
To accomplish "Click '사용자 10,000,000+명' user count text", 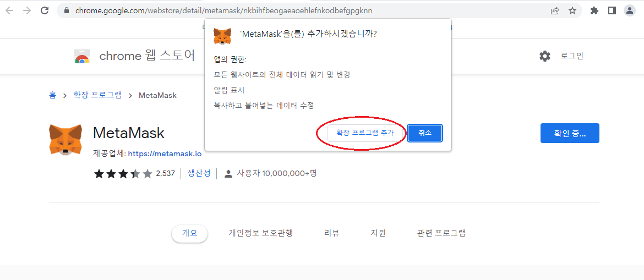I will pos(277,173).
